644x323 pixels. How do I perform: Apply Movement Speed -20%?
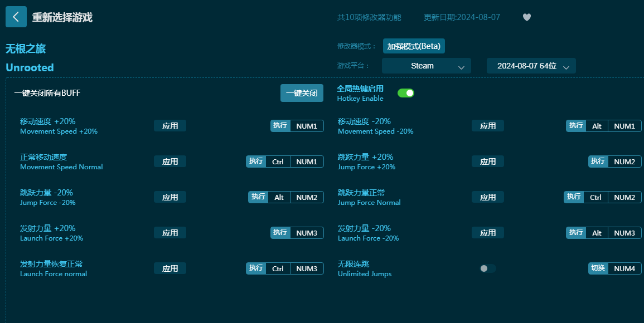click(487, 126)
